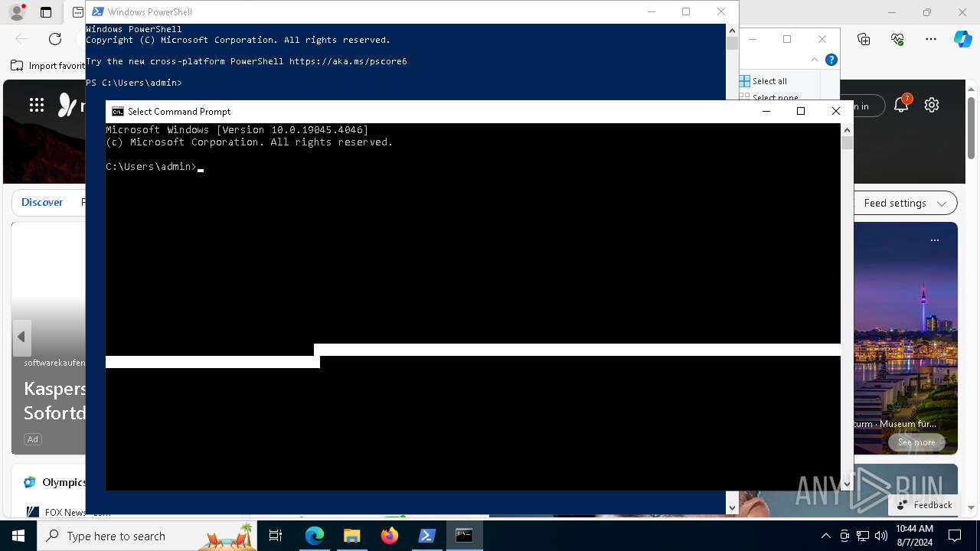Open File Explorer from the taskbar

351,536
